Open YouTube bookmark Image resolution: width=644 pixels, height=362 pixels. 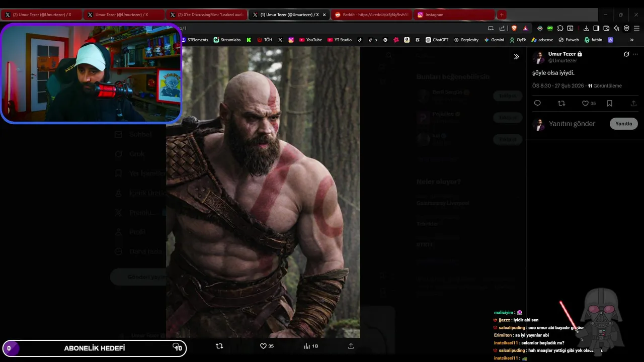(x=310, y=40)
